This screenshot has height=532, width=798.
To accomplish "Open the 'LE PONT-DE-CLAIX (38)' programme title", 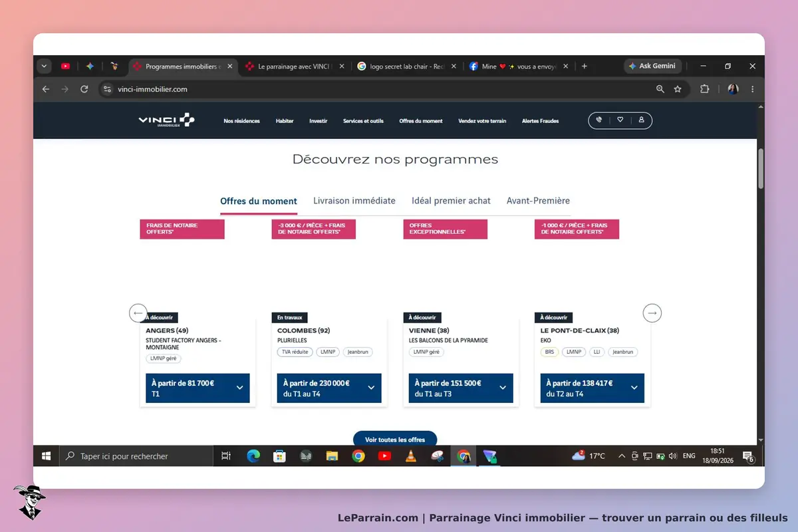I will [x=580, y=331].
